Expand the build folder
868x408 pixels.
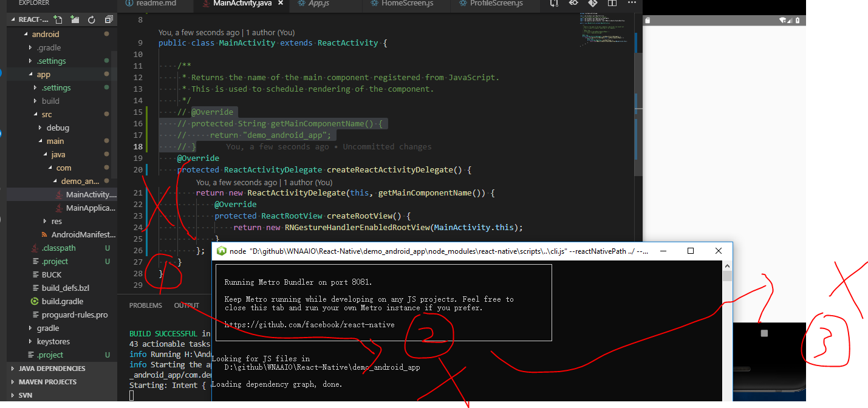coord(35,101)
